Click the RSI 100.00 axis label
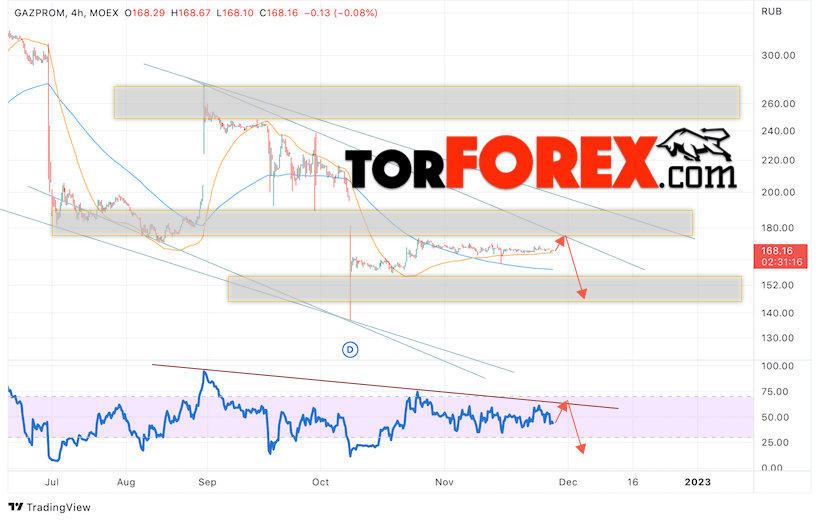This screenshot has height=521, width=819. coord(778,366)
